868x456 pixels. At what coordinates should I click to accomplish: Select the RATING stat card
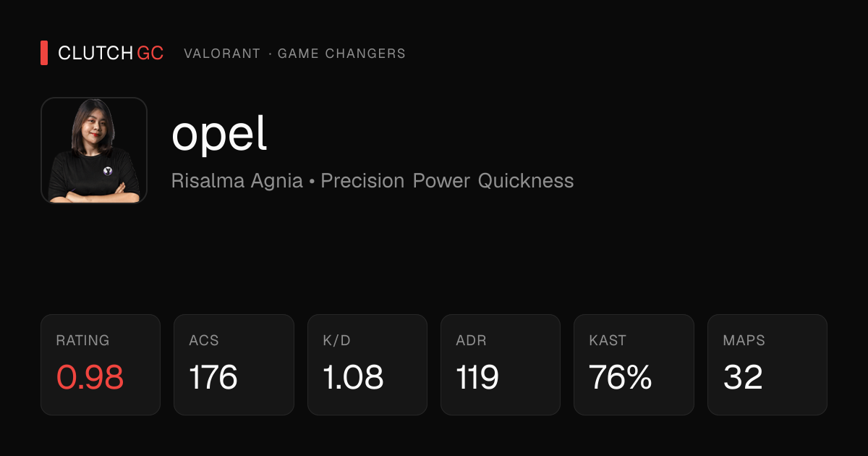tap(101, 365)
